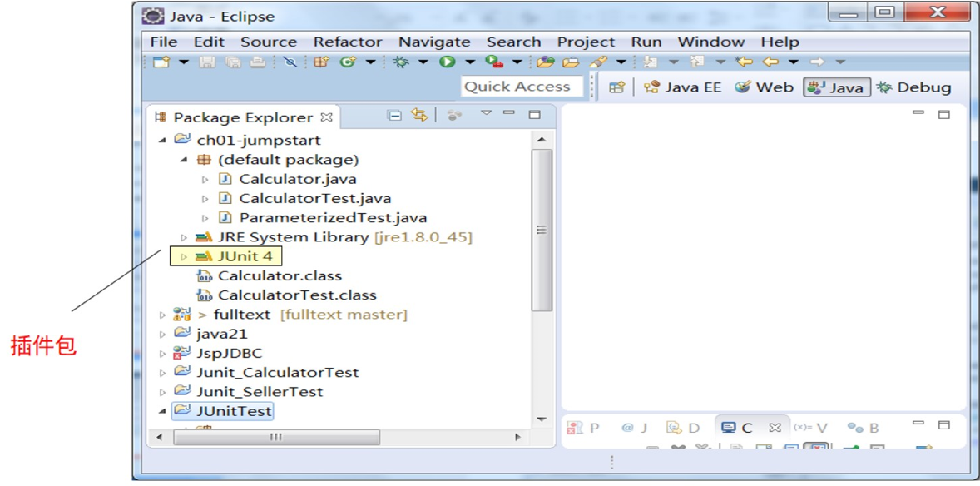Open the Refactor menu
Viewport: 980px width, 486px height.
click(348, 42)
